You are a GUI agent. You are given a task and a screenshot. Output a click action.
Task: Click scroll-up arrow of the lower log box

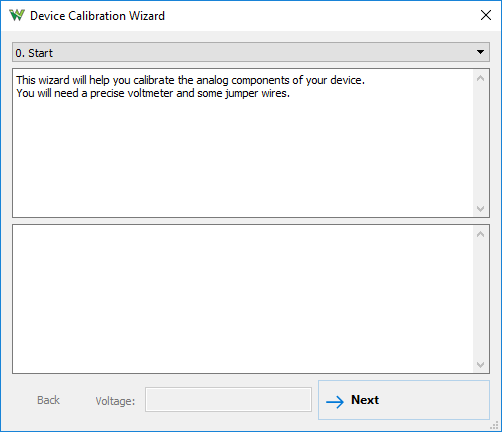(480, 234)
